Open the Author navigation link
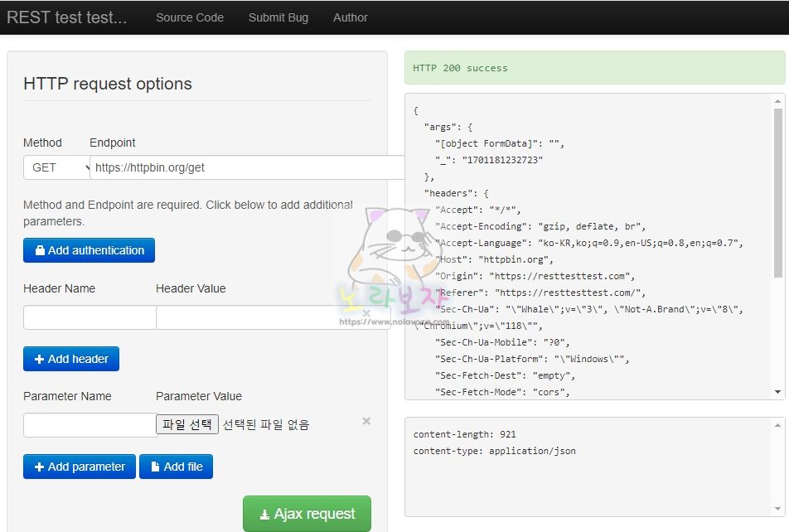The height and width of the screenshot is (532, 789). pos(350,17)
